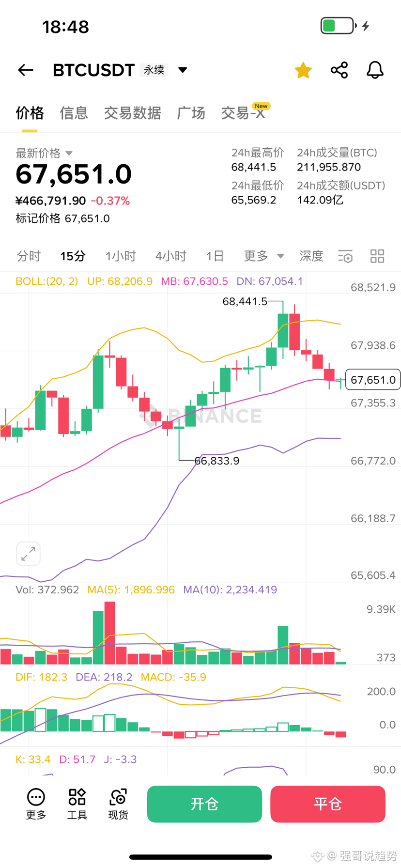
Task: Open the chart layout grid icon
Action: (x=377, y=256)
